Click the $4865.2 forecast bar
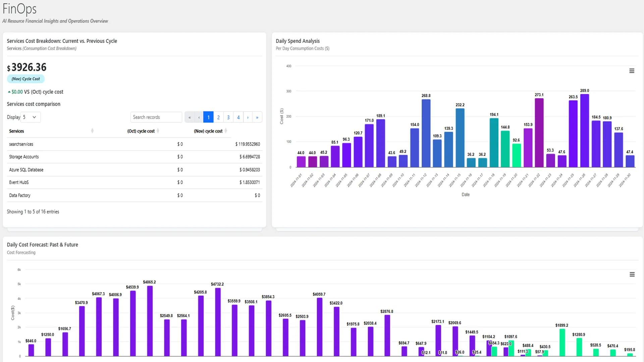The width and height of the screenshot is (644, 362). [x=150, y=320]
